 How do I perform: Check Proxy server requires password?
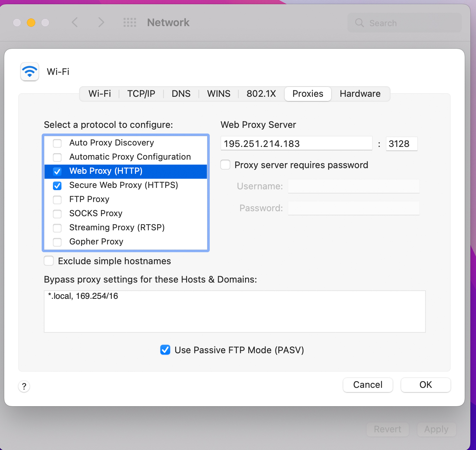(225, 165)
